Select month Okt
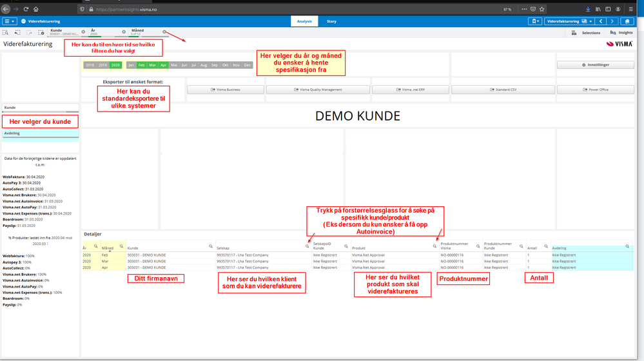 tap(225, 65)
